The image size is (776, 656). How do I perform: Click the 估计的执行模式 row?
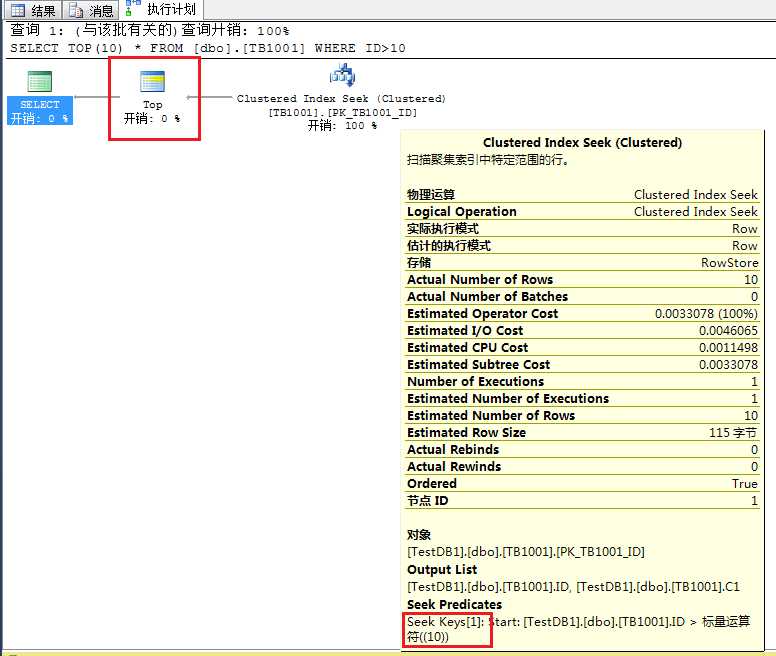tap(582, 245)
